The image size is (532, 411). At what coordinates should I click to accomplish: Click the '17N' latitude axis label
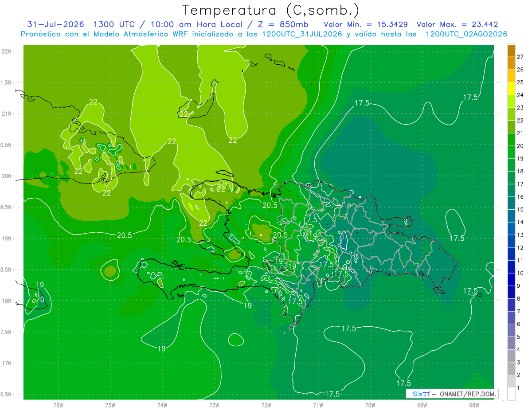8,363
